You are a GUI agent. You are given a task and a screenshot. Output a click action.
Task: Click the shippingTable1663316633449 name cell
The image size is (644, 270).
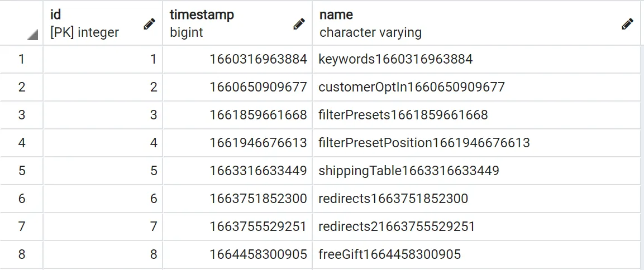tap(409, 171)
